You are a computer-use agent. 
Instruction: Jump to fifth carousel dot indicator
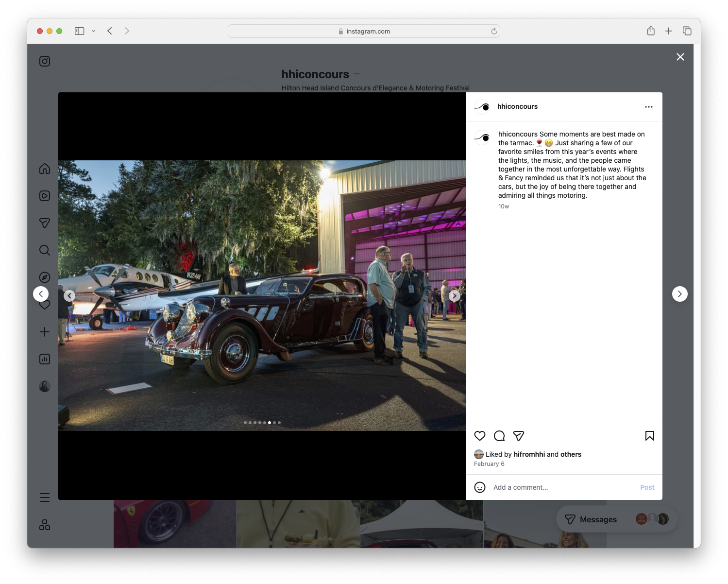(x=265, y=423)
